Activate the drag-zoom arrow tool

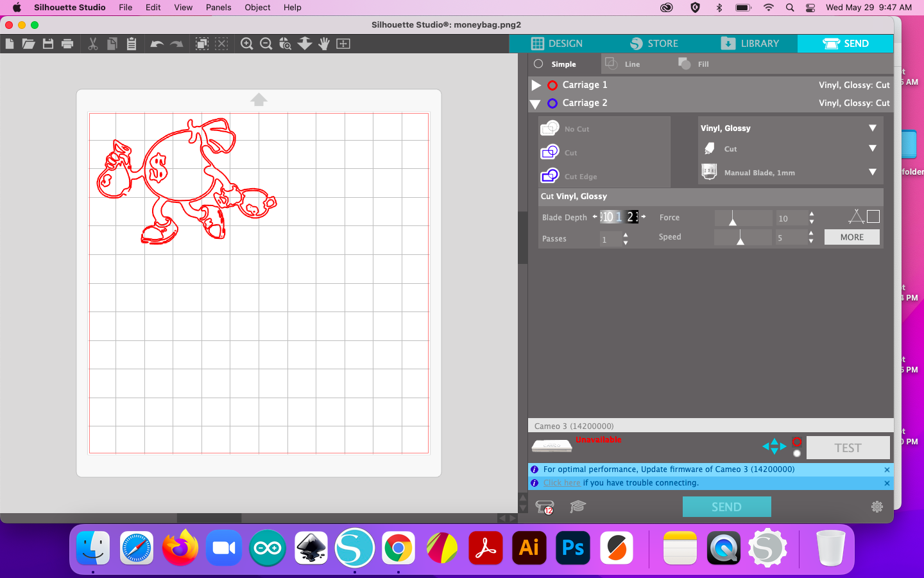(x=305, y=44)
